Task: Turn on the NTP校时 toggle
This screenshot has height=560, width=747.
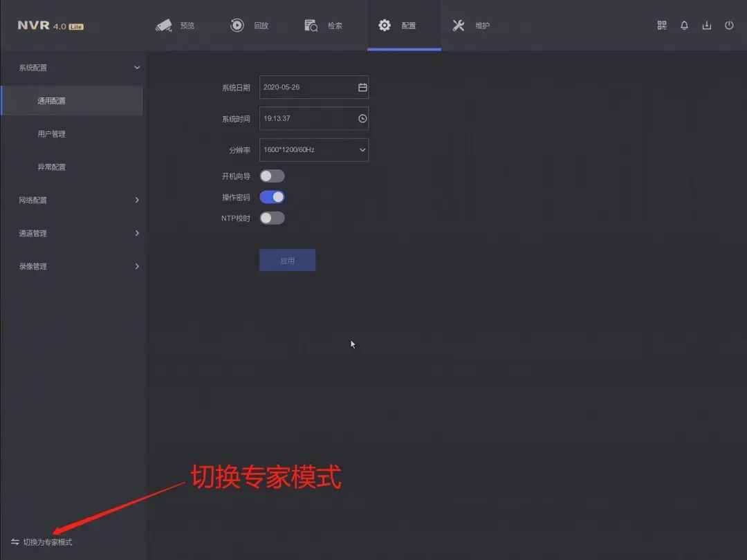Action: click(x=272, y=218)
